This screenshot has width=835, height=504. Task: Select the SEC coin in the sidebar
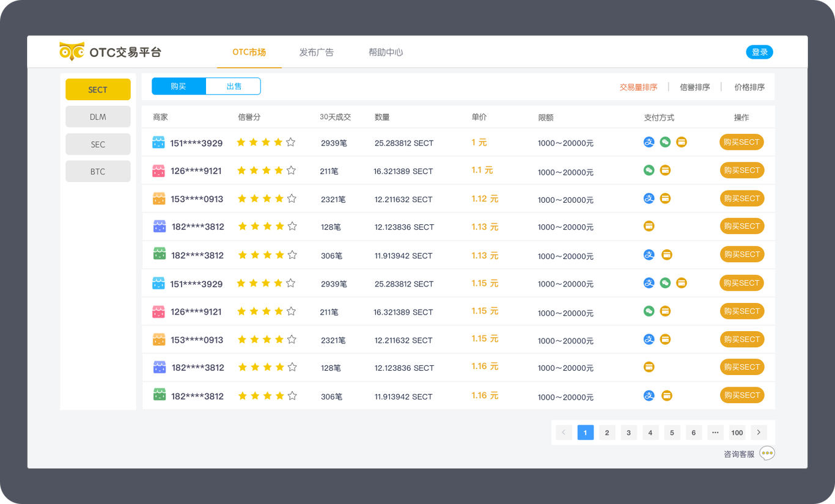coord(98,144)
